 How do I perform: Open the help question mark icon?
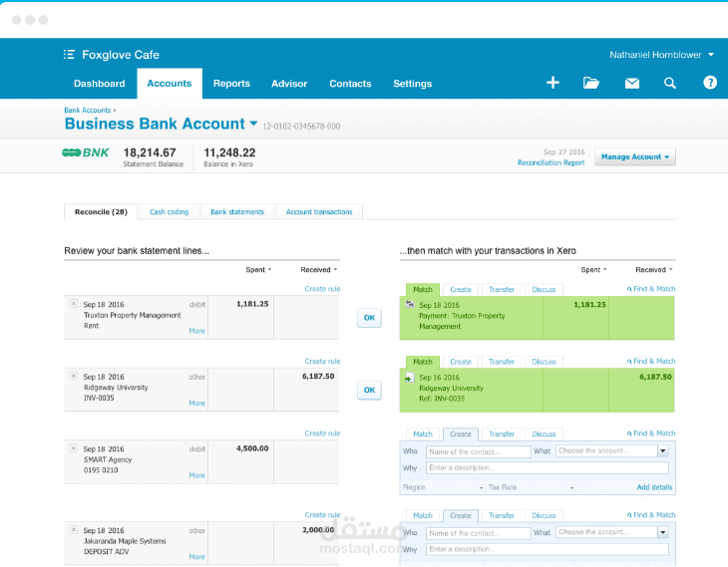[x=709, y=83]
